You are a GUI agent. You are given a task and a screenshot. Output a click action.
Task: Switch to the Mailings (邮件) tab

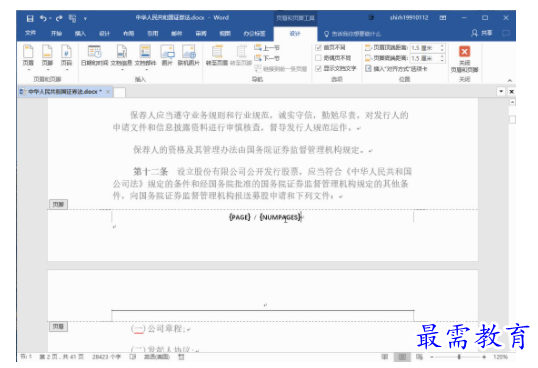[176, 33]
